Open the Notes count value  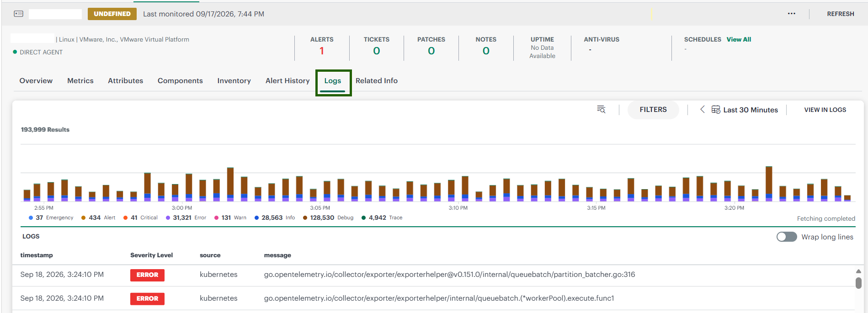point(486,51)
